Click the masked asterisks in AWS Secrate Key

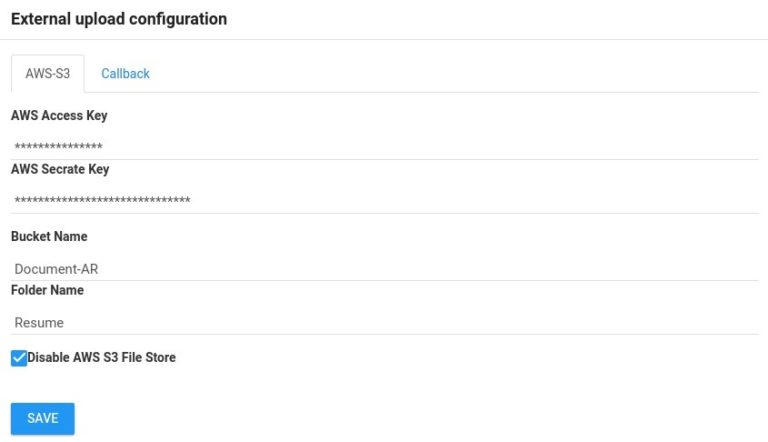102,202
